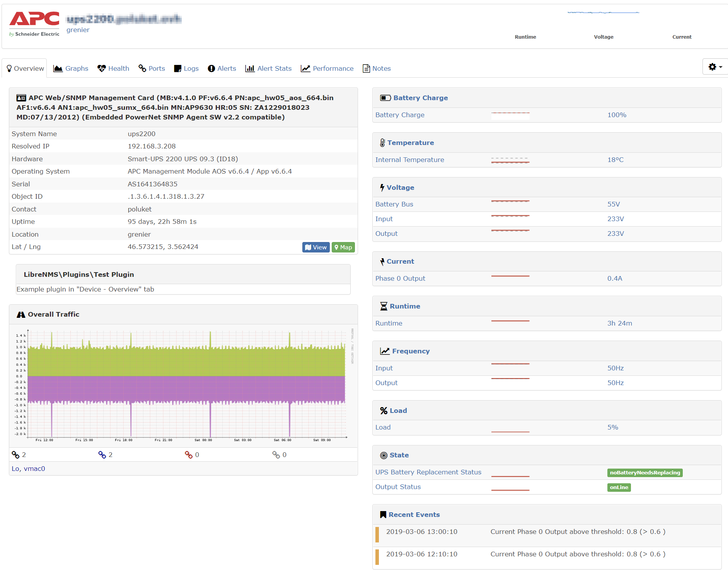Click the Current panel heading link
This screenshot has height=578, width=728.
tap(400, 261)
